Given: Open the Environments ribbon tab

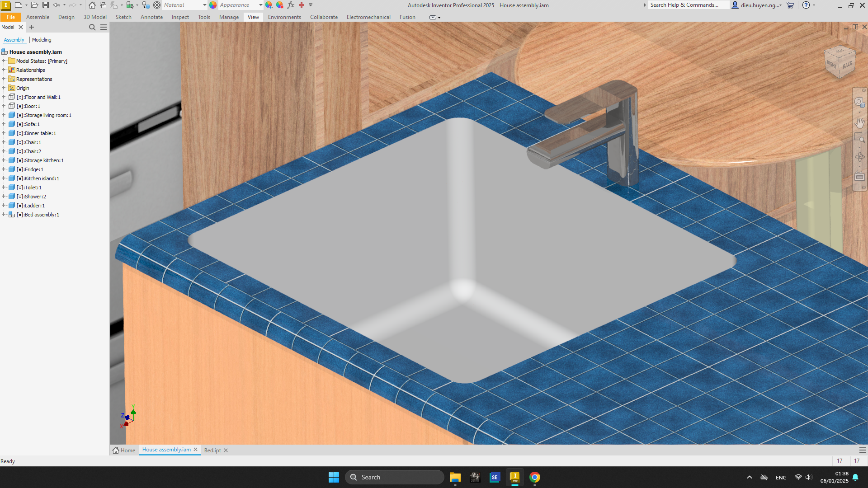Looking at the screenshot, I should [x=284, y=17].
